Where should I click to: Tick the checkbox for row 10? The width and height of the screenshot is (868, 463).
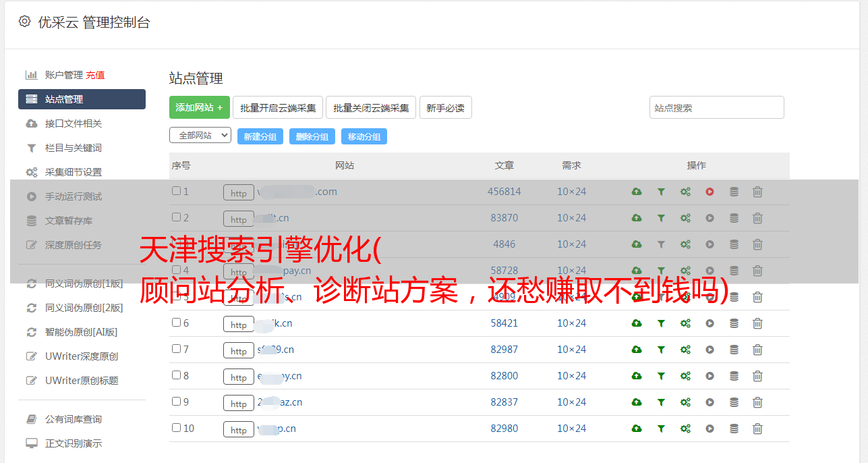[176, 428]
